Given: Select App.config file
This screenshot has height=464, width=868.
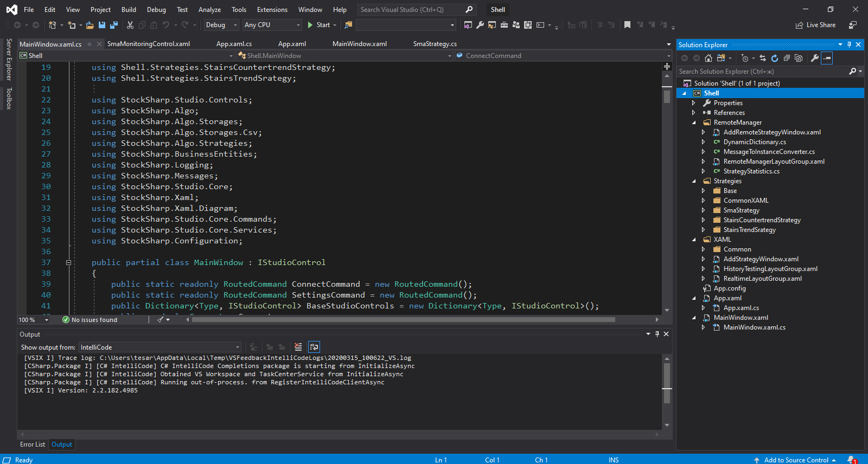Looking at the screenshot, I should (x=729, y=288).
